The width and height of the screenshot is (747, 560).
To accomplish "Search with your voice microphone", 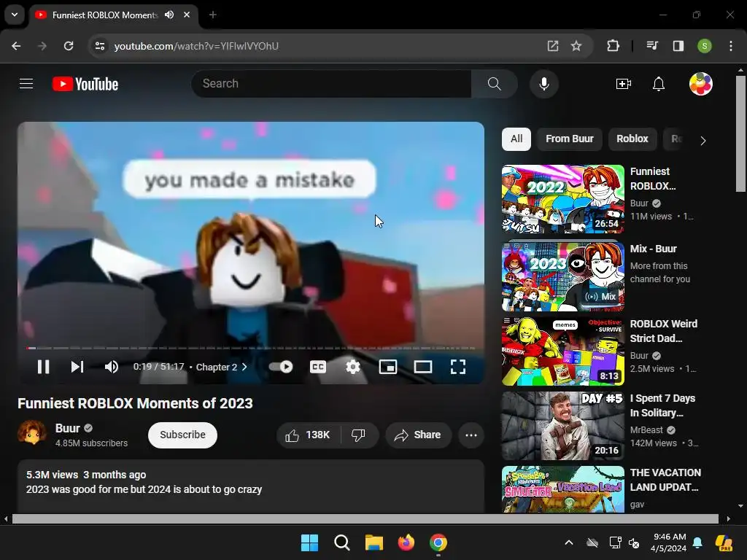I will click(x=544, y=84).
